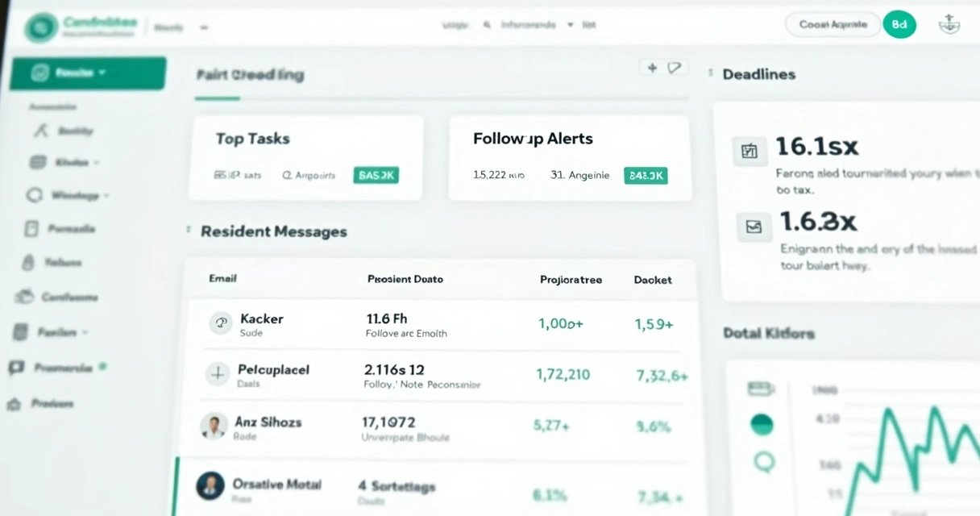Viewport: 980px width, 516px height.
Task: Click the handle beside Deadlines heading
Action: (x=710, y=73)
